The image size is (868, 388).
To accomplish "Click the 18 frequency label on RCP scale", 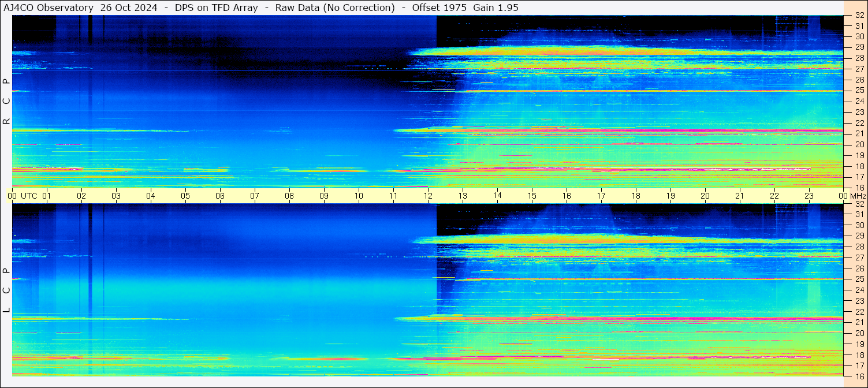I will coord(859,166).
